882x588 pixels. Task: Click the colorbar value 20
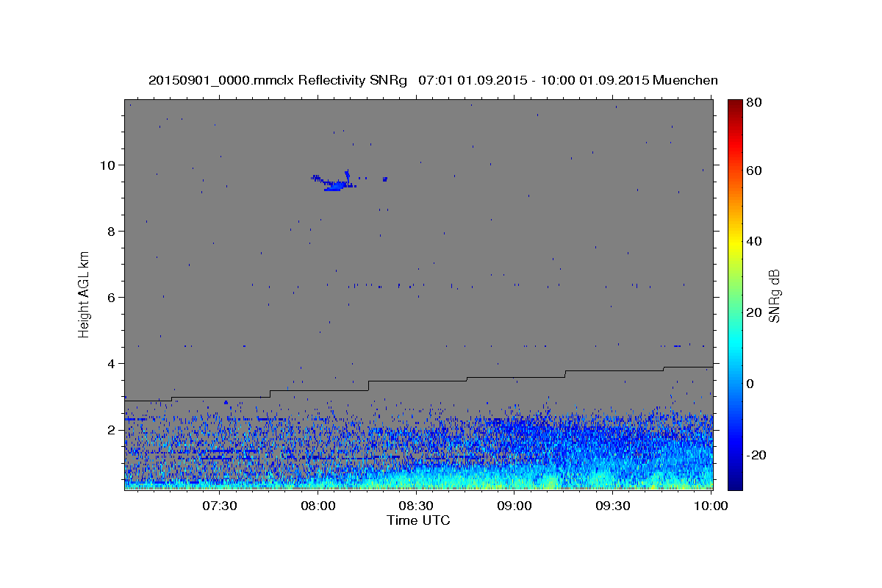click(753, 312)
